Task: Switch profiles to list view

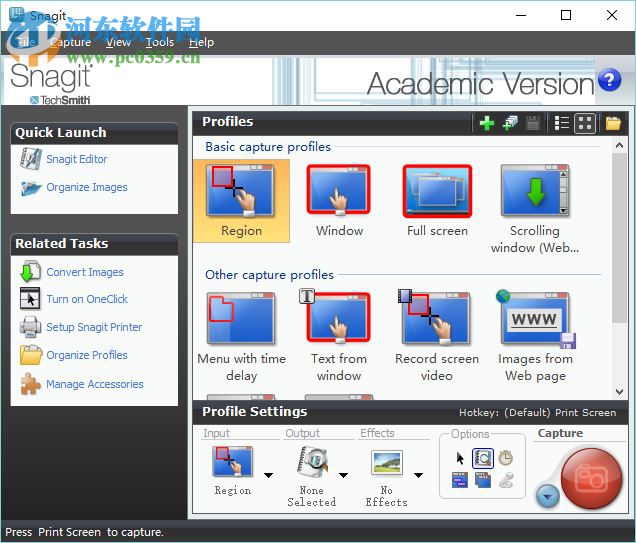Action: point(562,123)
